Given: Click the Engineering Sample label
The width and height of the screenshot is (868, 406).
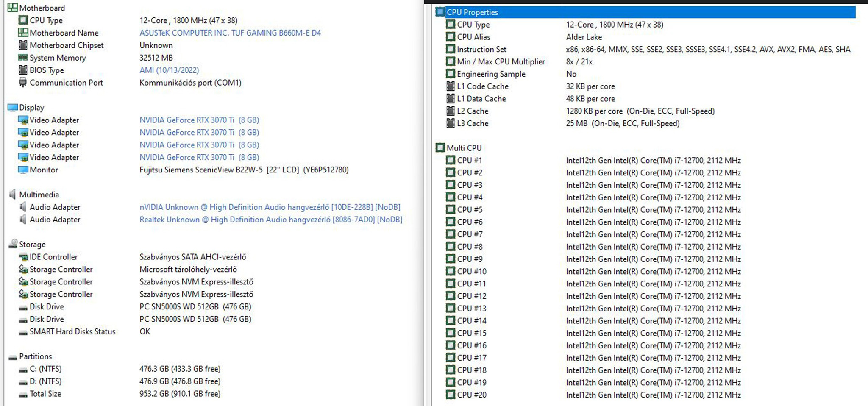Looking at the screenshot, I should 491,74.
